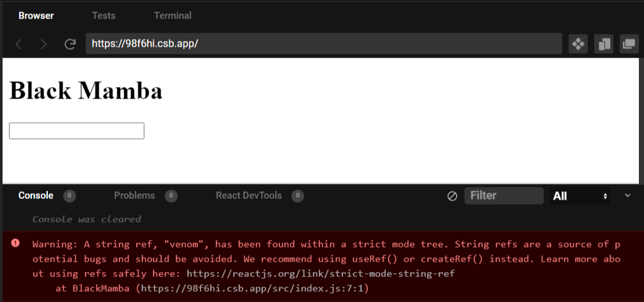Click the Black Mamba heading
Viewport: 644px width, 302px height.
86,90
